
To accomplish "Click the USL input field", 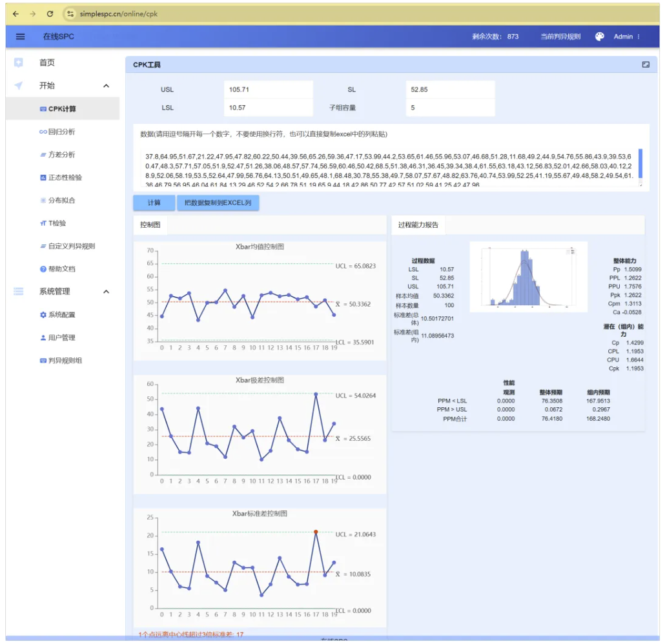I will click(268, 90).
